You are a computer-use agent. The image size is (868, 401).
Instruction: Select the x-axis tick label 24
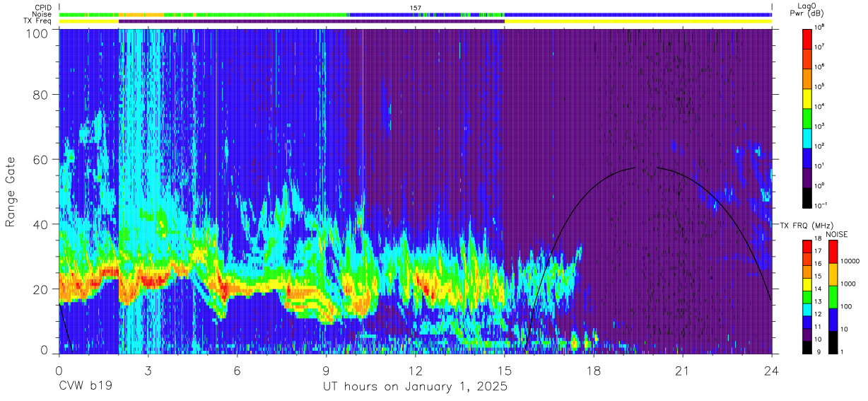(772, 371)
